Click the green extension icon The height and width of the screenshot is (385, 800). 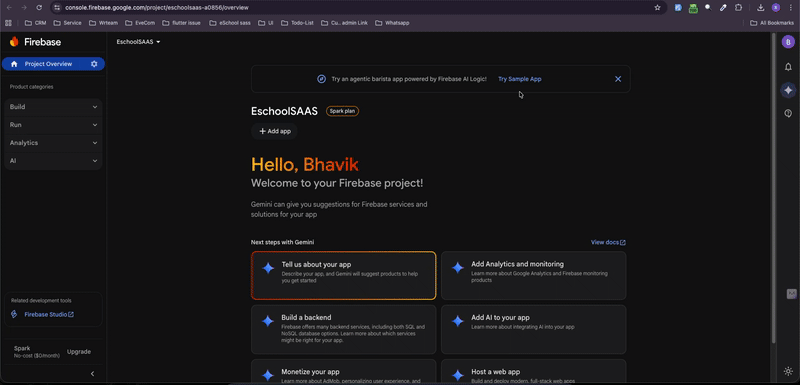pyautogui.click(x=693, y=8)
